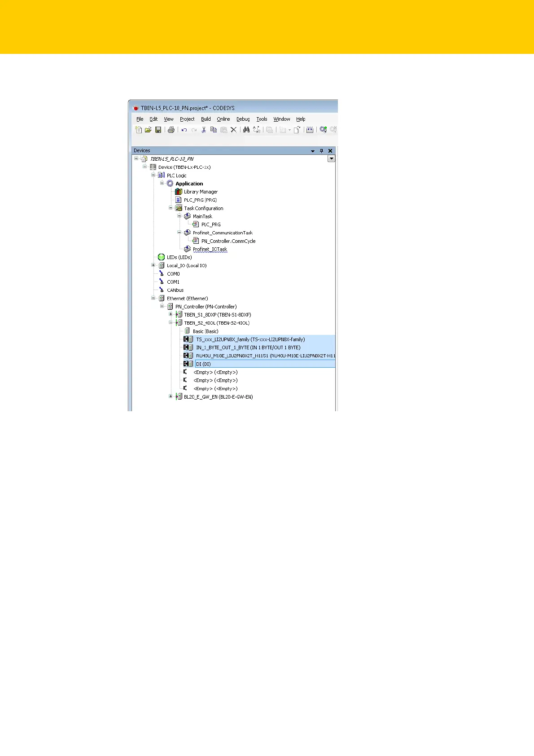
Task: Click the PLC_PRG (PRG) document icon
Action: [x=179, y=200]
